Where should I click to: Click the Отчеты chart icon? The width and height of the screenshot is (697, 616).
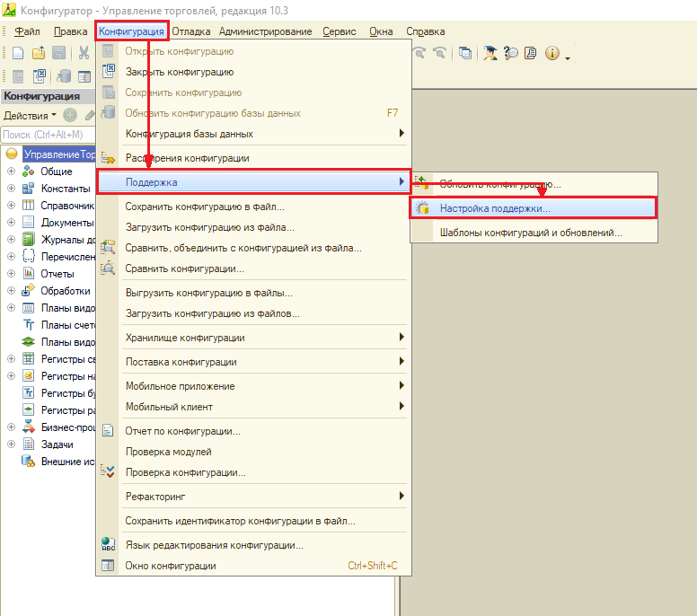coord(28,273)
